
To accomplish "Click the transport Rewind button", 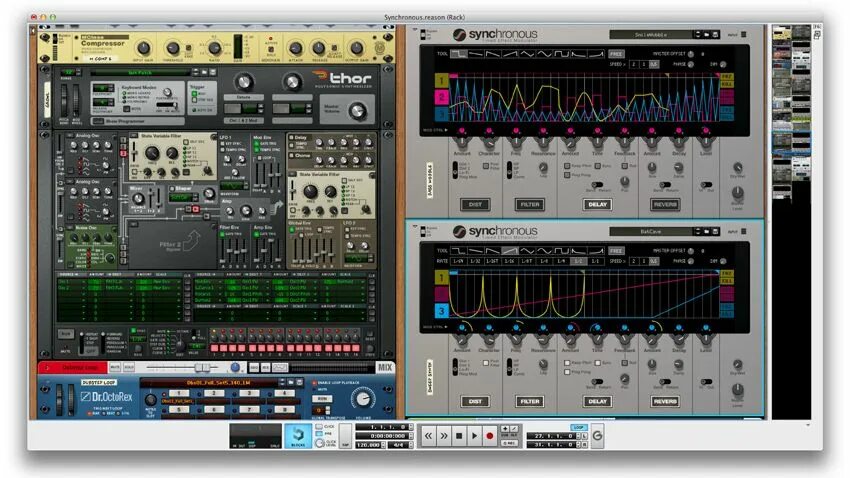I will [x=428, y=436].
